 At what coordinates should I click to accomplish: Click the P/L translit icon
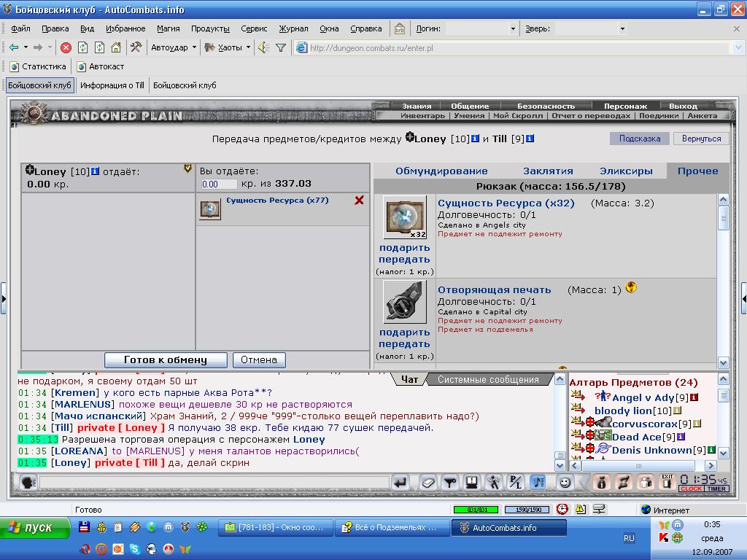[516, 483]
